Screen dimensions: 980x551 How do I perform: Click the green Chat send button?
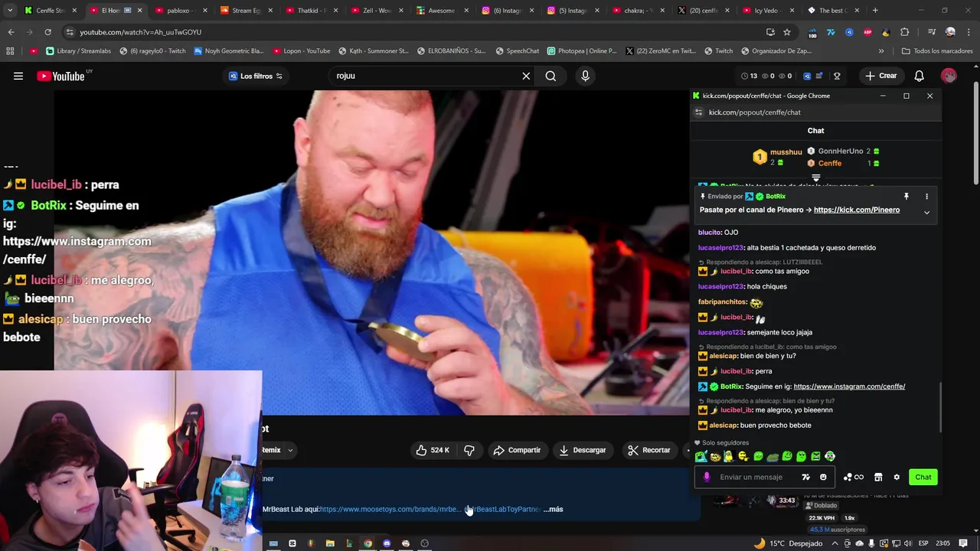point(923,477)
